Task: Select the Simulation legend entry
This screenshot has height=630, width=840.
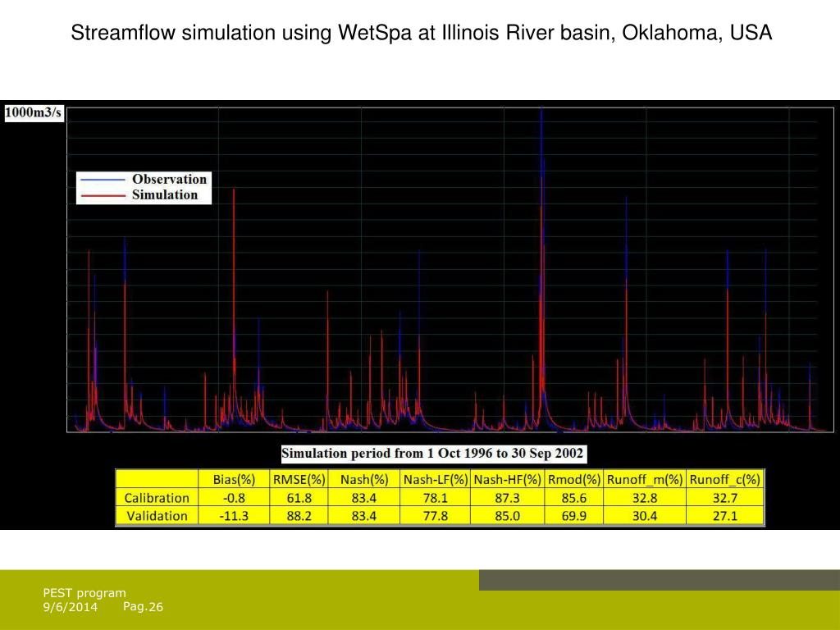Action: (x=165, y=195)
